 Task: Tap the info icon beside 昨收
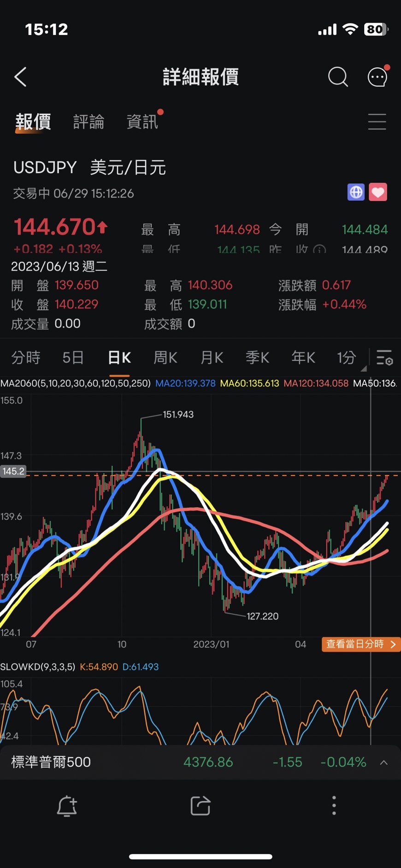point(319,250)
